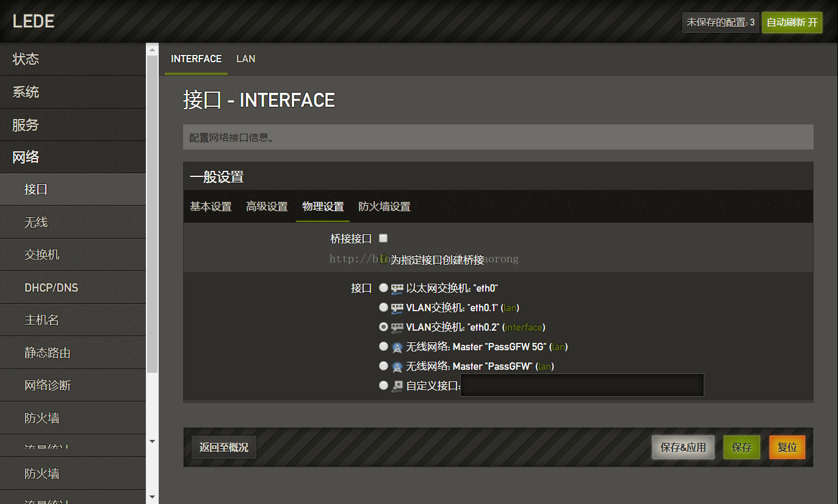
Task: Choose the PassGFW 5G wireless radio button
Action: point(383,346)
